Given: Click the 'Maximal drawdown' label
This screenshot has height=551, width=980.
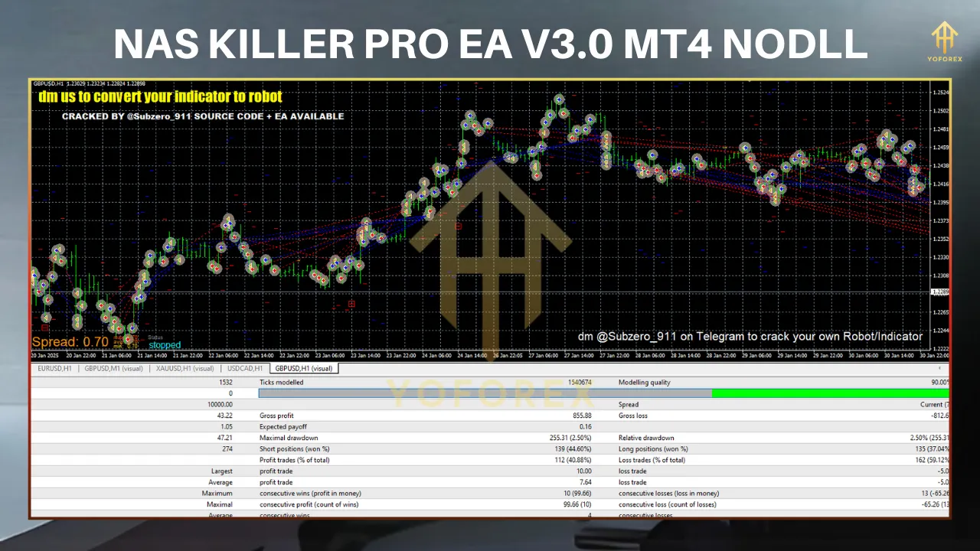Looking at the screenshot, I should click(x=289, y=438).
